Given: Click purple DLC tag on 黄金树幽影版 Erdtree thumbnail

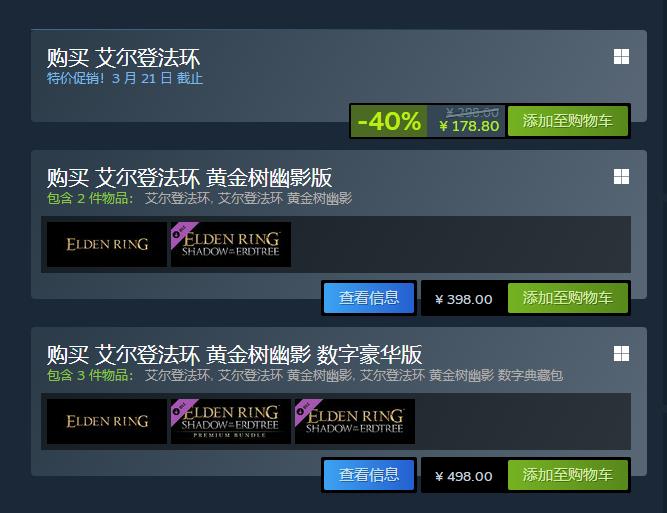Looking at the screenshot, I should coord(181,233).
